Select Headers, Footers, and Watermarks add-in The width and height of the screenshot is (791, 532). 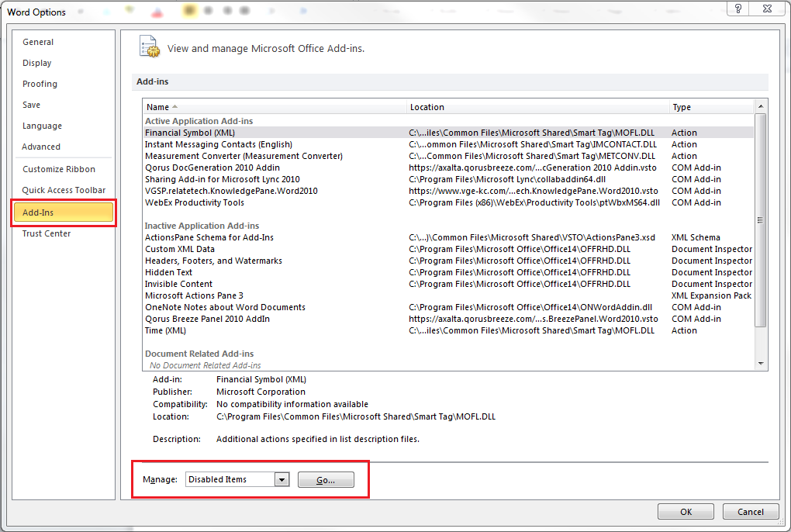click(x=448, y=261)
